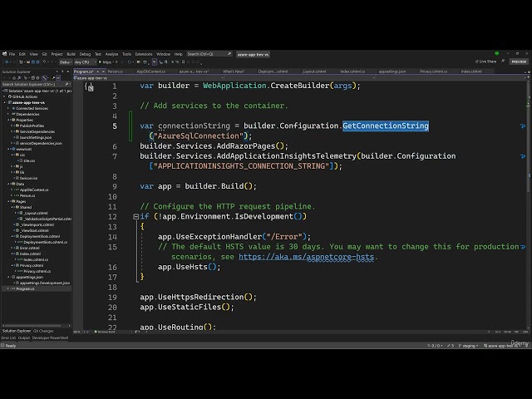532x399 pixels.
Task: Switch to the _Layout.cshtml tab
Action: click(x=314, y=71)
